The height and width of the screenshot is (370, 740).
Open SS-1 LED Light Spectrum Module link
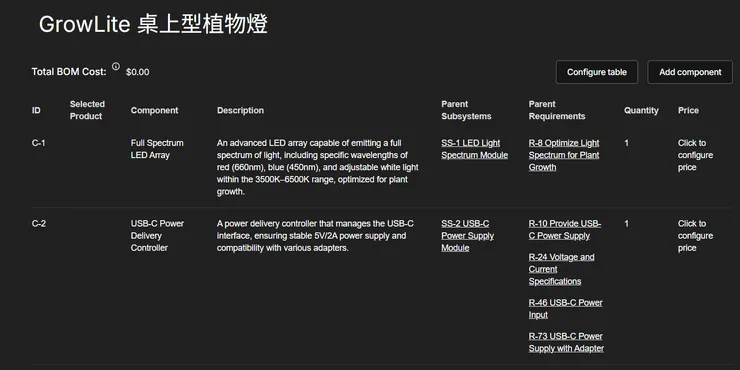pyautogui.click(x=474, y=149)
